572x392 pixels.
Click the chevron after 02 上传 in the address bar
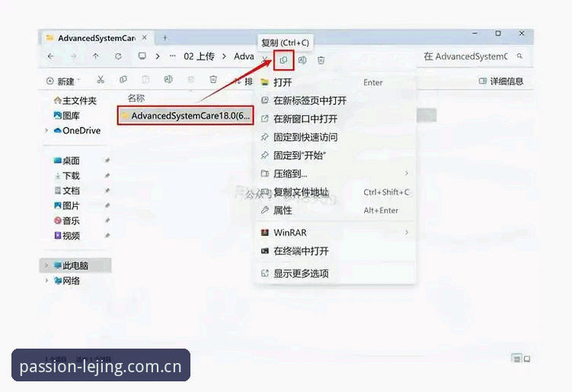(x=224, y=56)
